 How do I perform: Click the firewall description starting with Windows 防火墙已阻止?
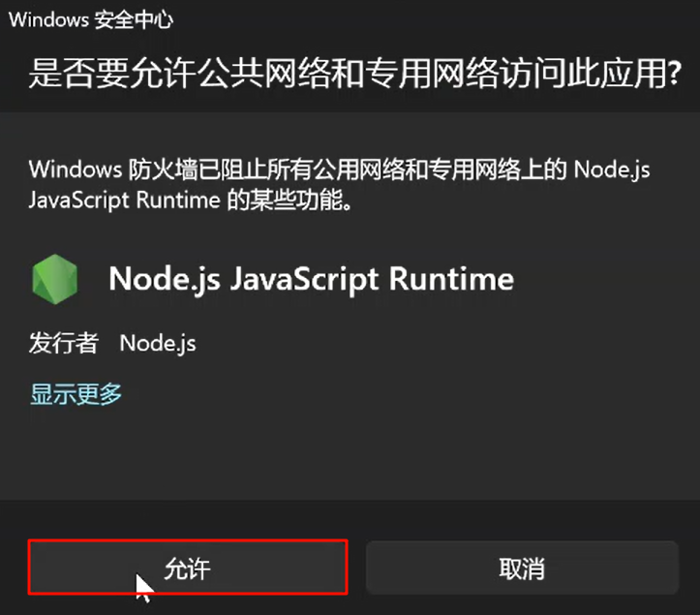click(x=339, y=184)
